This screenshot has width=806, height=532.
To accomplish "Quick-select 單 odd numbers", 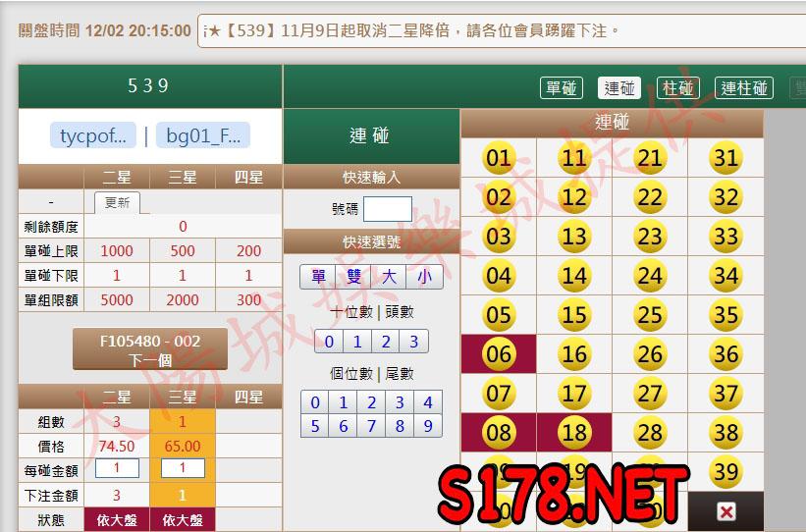I will pyautogui.click(x=318, y=277).
